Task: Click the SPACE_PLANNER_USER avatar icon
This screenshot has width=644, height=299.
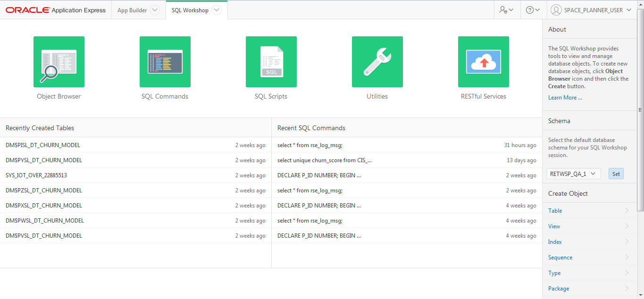Action: (x=556, y=10)
